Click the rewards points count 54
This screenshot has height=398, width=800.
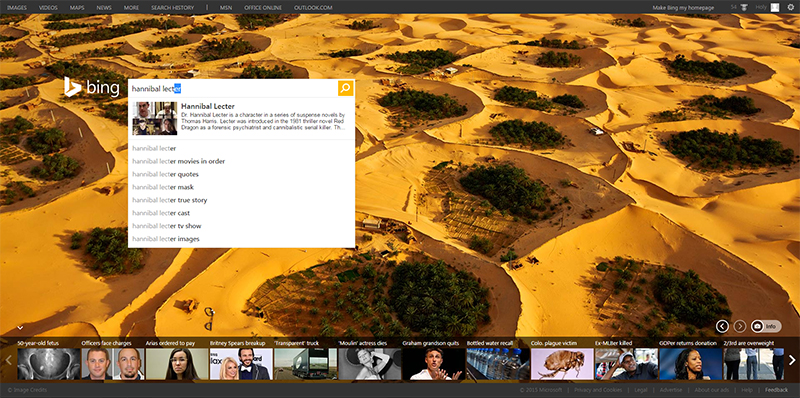pyautogui.click(x=734, y=7)
